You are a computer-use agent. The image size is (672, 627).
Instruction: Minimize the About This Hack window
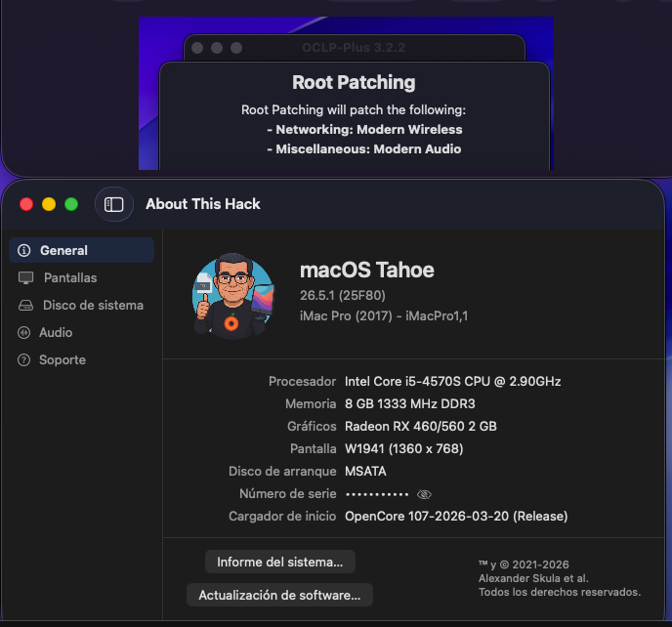49,204
